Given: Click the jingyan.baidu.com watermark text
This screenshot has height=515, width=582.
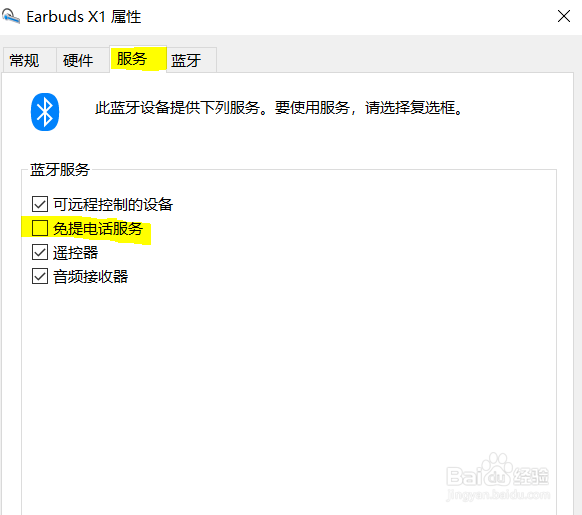Looking at the screenshot, I should pyautogui.click(x=498, y=495).
